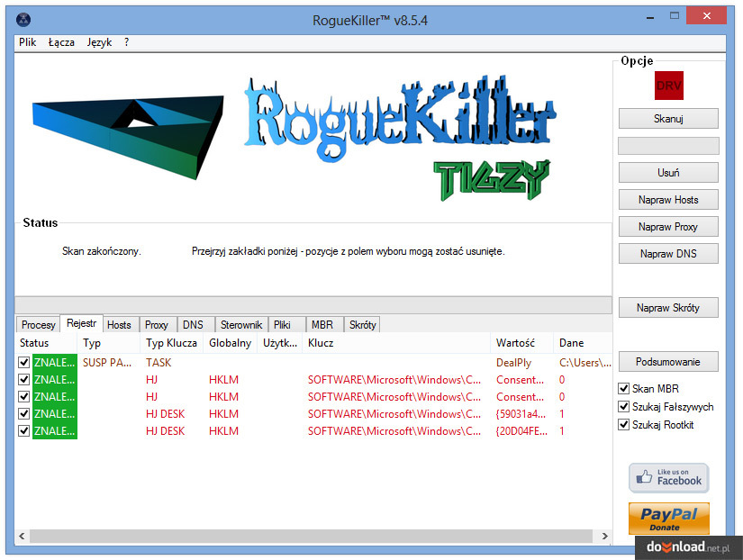Click the RogueKiller app icon in title bar
Viewport: 743px width, 560px height.
tap(23, 20)
